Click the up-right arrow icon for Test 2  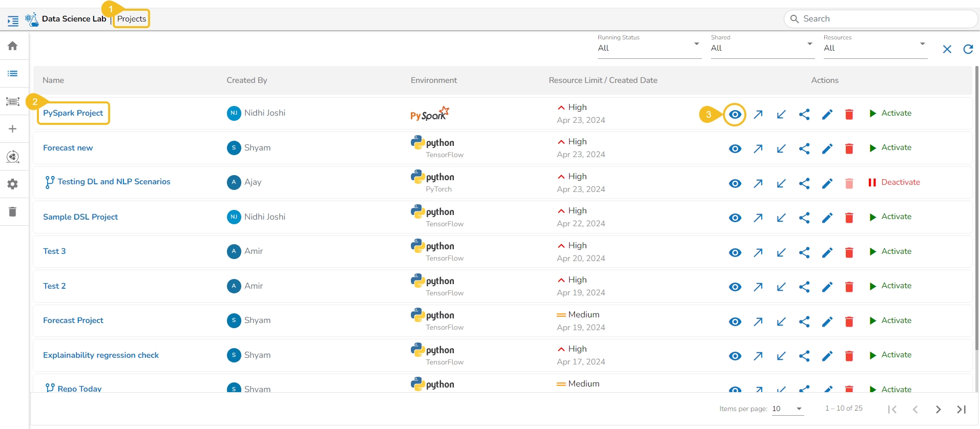click(x=758, y=287)
